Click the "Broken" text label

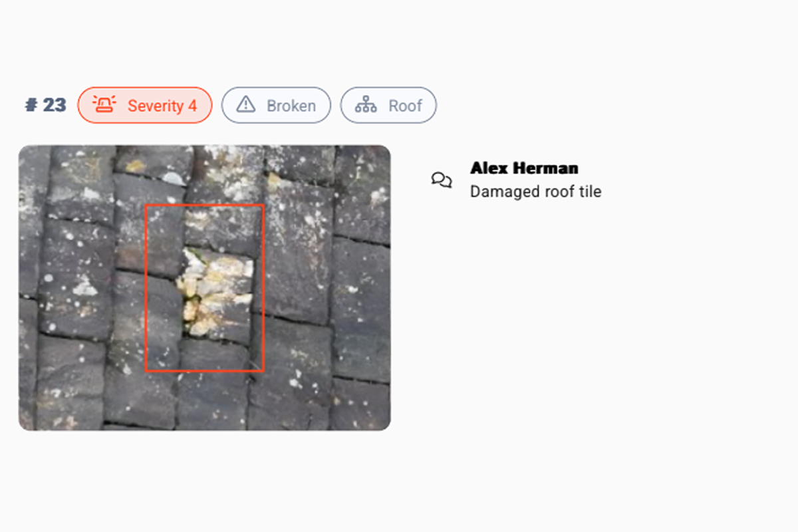(291, 106)
